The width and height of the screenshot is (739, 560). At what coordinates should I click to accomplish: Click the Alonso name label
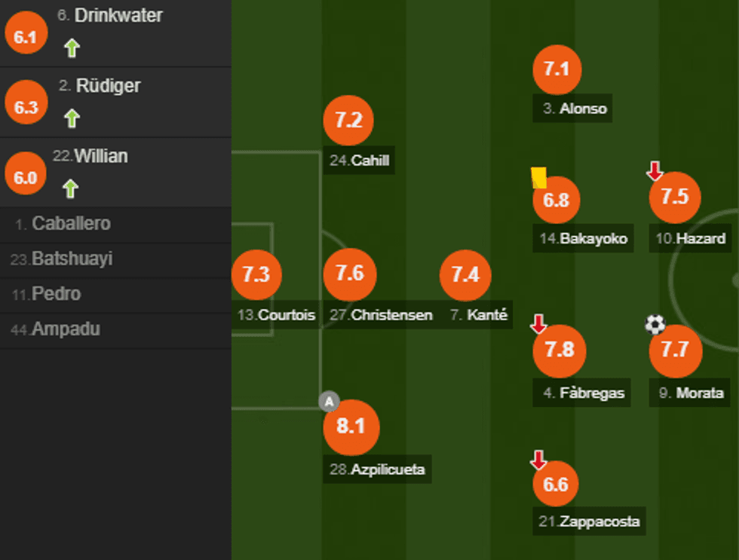575,109
